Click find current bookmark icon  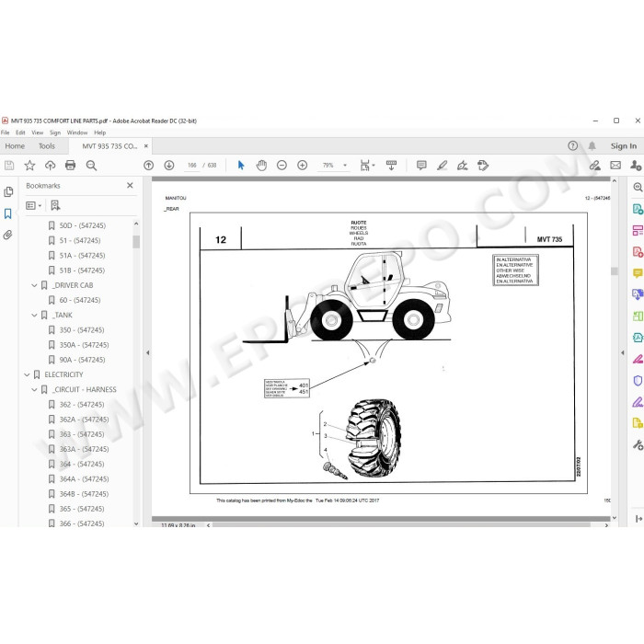click(x=55, y=205)
